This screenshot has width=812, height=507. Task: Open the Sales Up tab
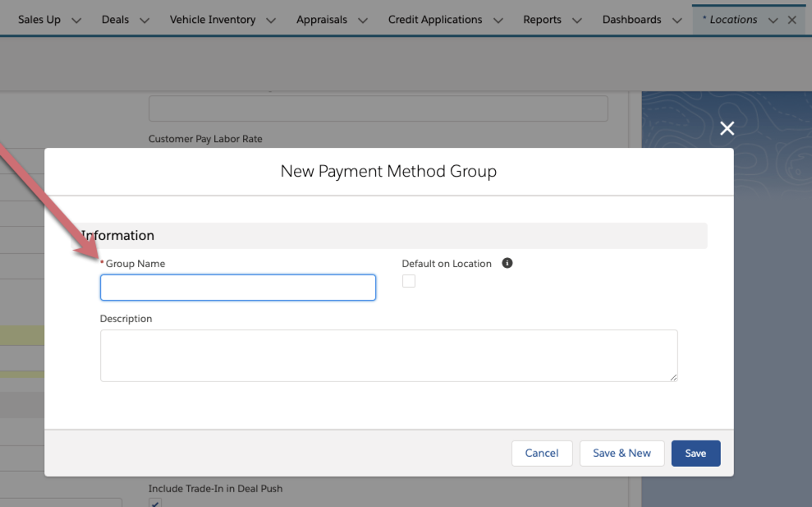(39, 20)
